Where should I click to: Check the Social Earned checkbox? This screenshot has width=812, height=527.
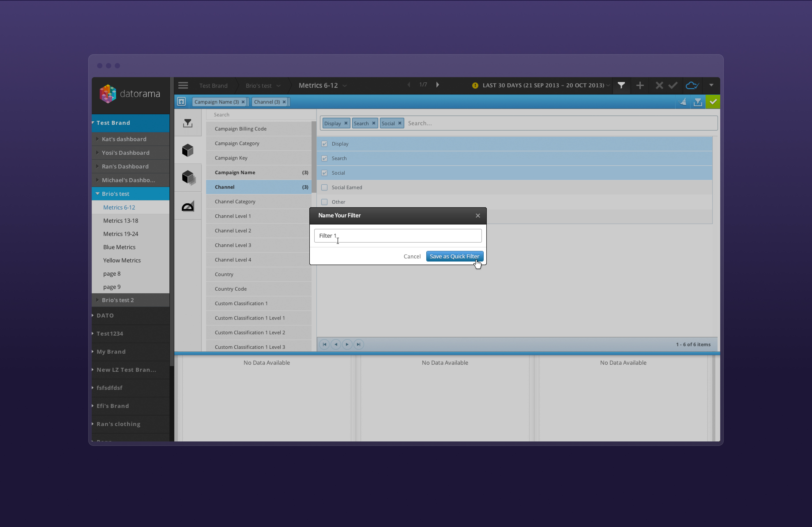tap(324, 187)
